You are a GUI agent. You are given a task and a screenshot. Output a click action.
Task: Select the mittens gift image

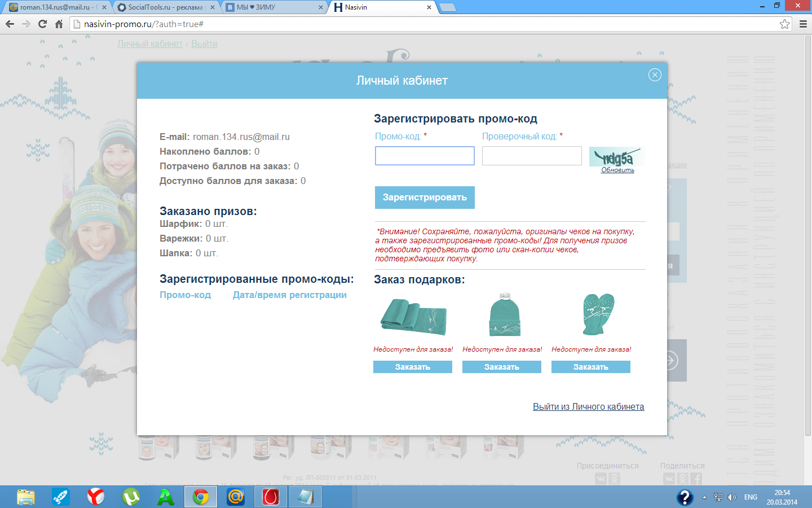click(x=598, y=314)
